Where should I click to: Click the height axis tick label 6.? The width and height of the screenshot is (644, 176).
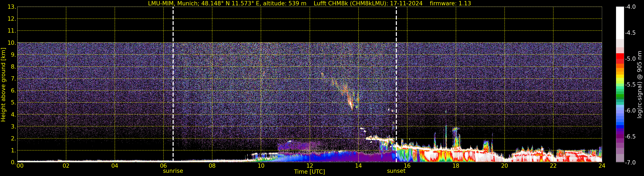click(x=13, y=91)
